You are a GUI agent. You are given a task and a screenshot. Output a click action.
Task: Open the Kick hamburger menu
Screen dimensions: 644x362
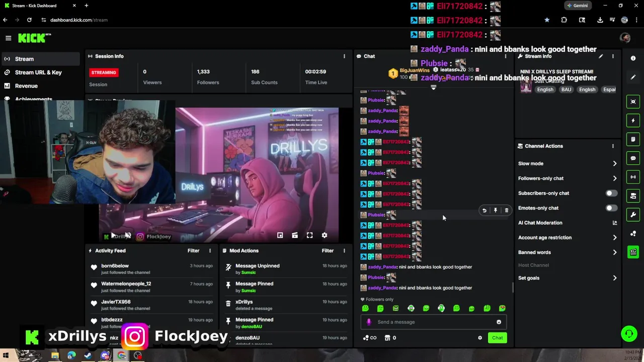click(x=8, y=38)
